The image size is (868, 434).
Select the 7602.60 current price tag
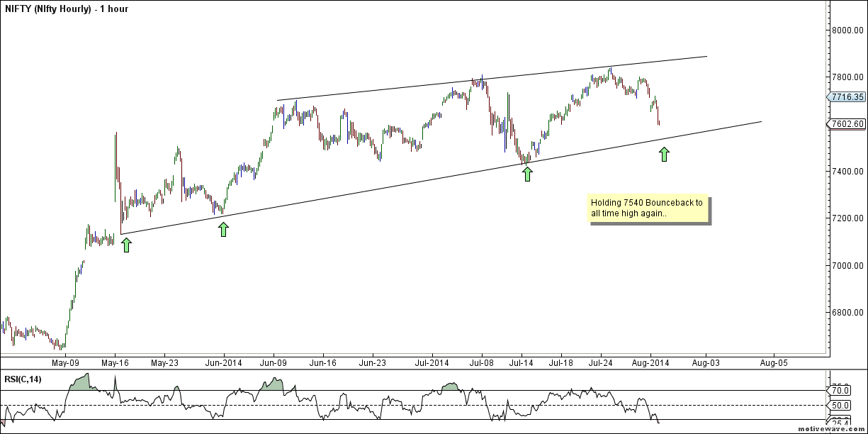point(847,124)
